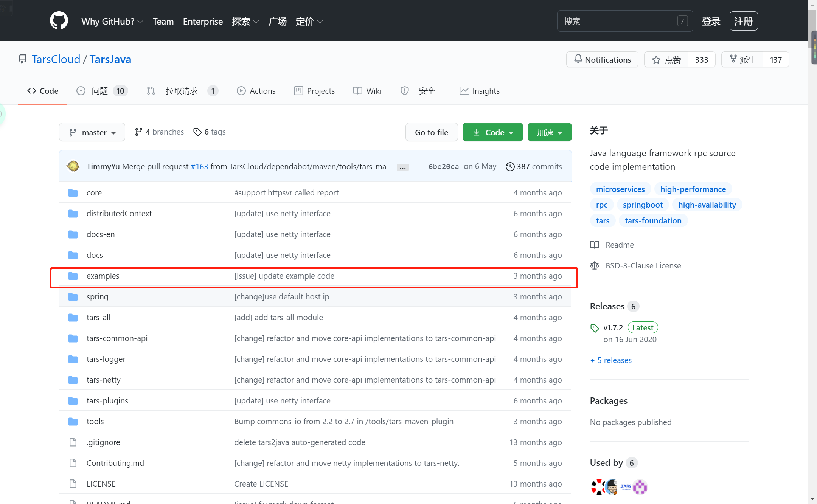Click the tag icon next to v1.7.2
The width and height of the screenshot is (817, 504).
pyautogui.click(x=595, y=328)
